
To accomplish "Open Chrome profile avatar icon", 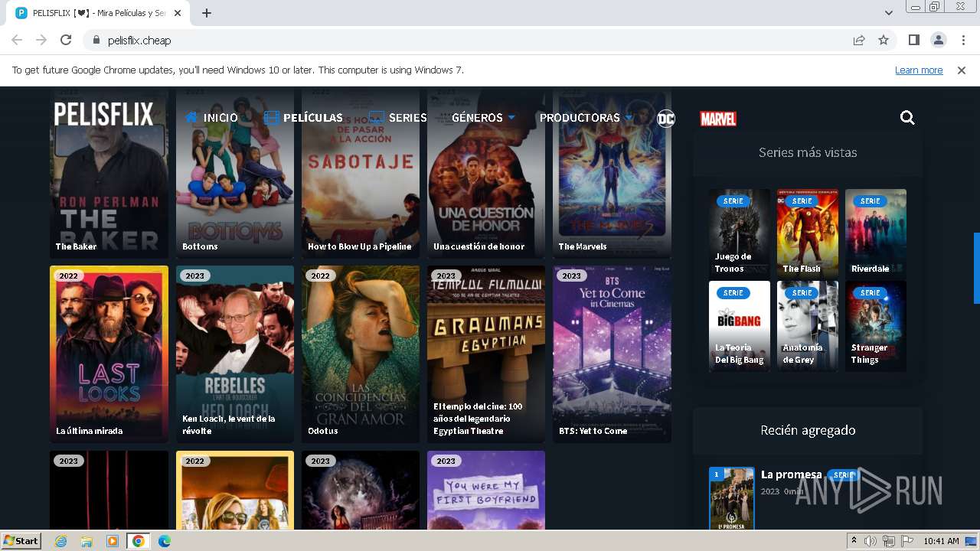I will pyautogui.click(x=939, y=40).
